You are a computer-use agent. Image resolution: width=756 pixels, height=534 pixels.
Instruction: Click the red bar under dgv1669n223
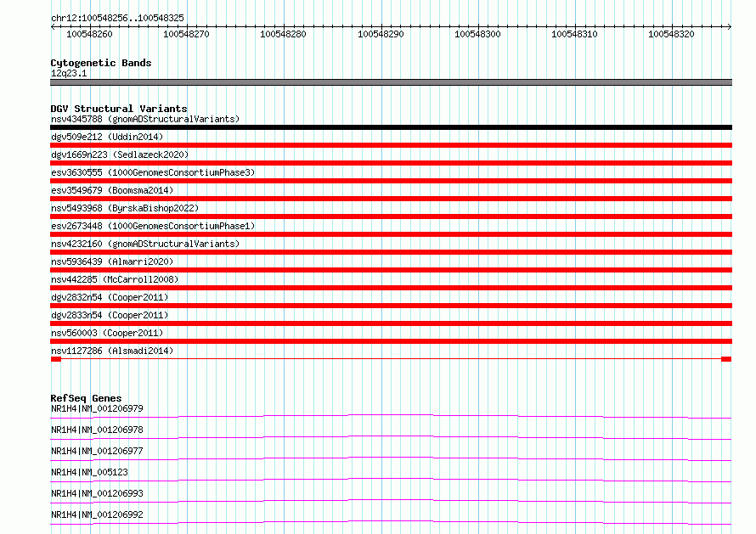click(391, 163)
